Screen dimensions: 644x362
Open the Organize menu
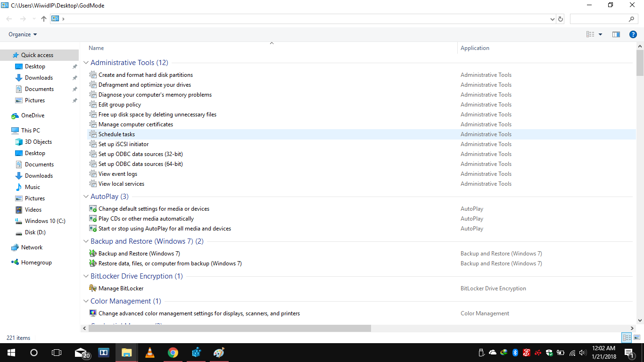[22, 34]
